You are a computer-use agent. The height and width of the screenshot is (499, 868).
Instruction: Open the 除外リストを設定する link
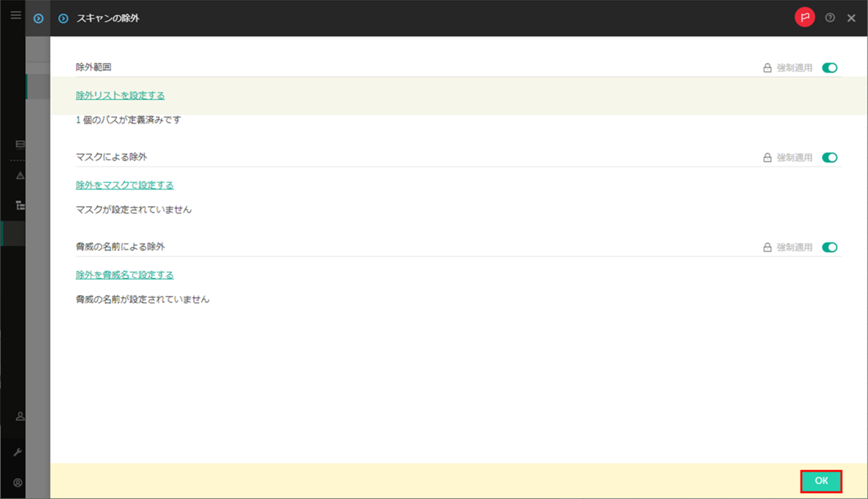click(x=119, y=95)
